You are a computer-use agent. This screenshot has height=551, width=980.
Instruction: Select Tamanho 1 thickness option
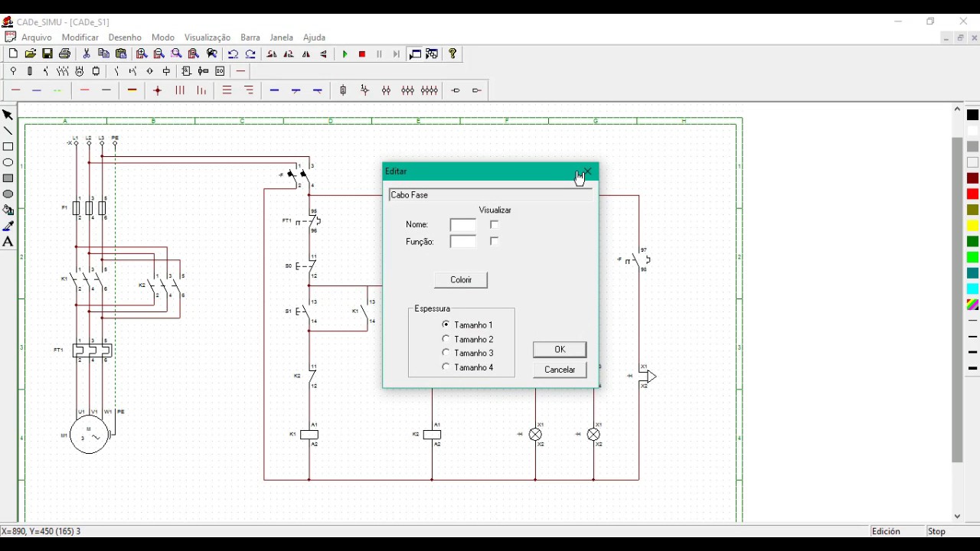(467, 325)
